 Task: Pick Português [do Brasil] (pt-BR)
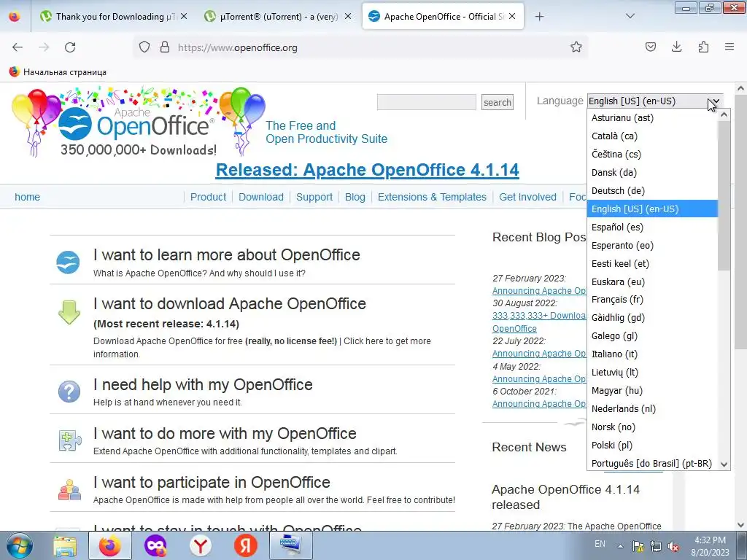click(x=652, y=463)
